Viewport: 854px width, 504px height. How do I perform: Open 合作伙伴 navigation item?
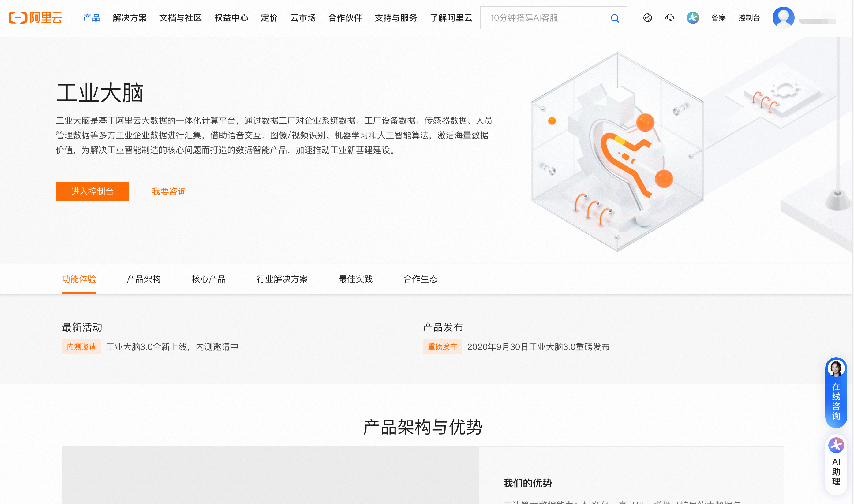click(x=345, y=18)
